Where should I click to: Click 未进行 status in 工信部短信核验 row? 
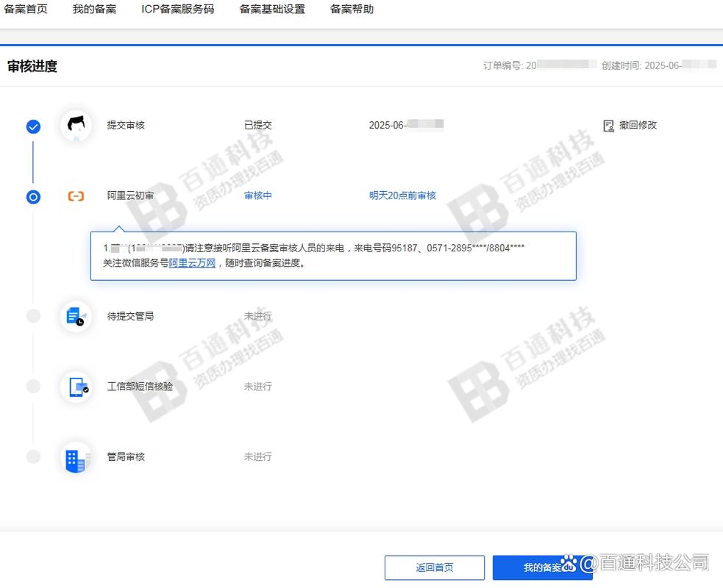pyautogui.click(x=257, y=386)
